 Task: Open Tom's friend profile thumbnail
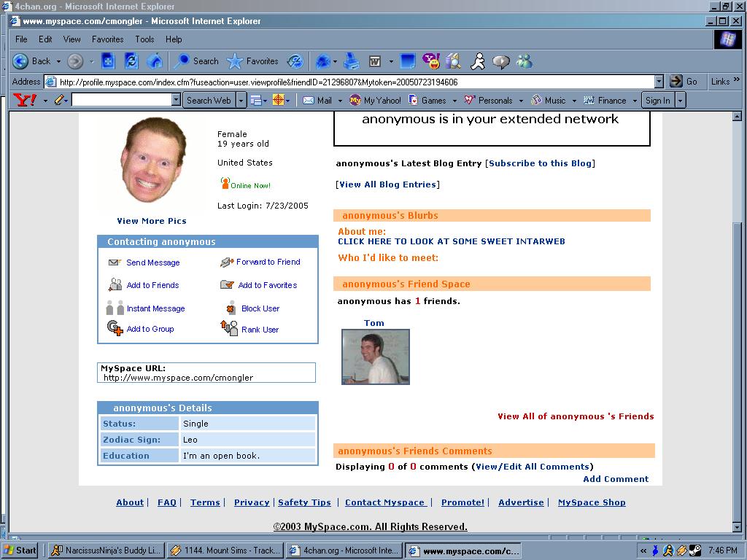pyautogui.click(x=376, y=357)
